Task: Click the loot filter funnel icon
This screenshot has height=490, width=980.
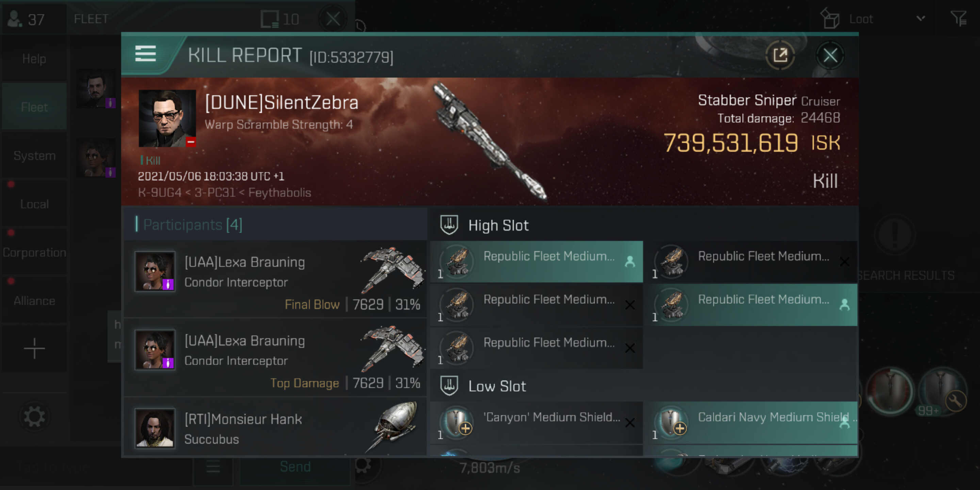Action: pyautogui.click(x=958, y=18)
